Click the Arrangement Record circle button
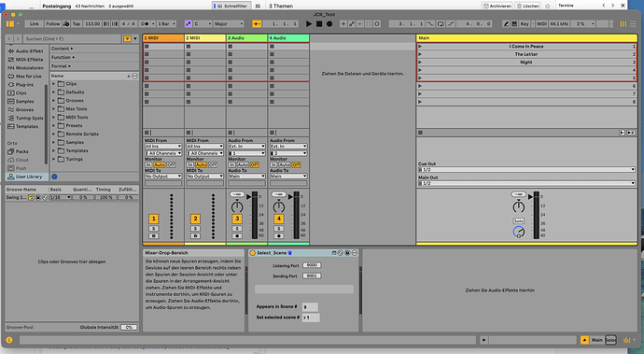Screen dimensions: 644x354 329,24
